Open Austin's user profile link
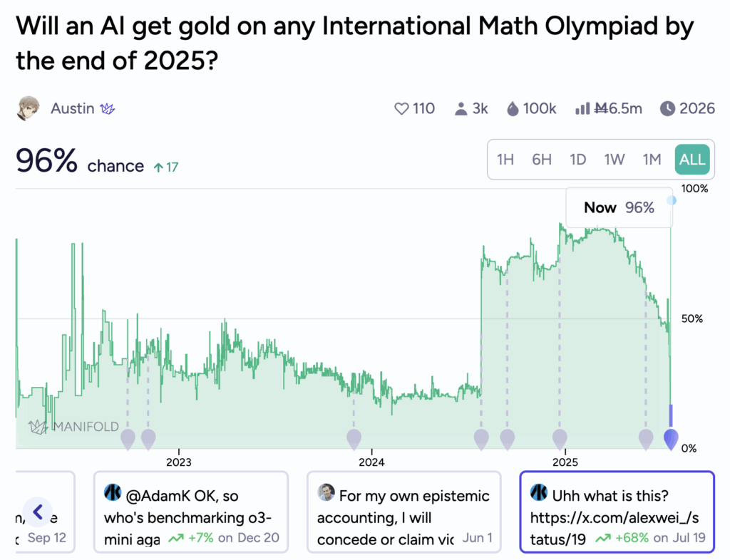 point(72,109)
